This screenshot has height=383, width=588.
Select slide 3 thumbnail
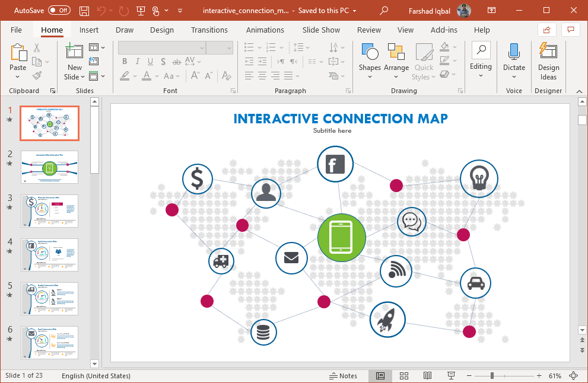click(49, 210)
